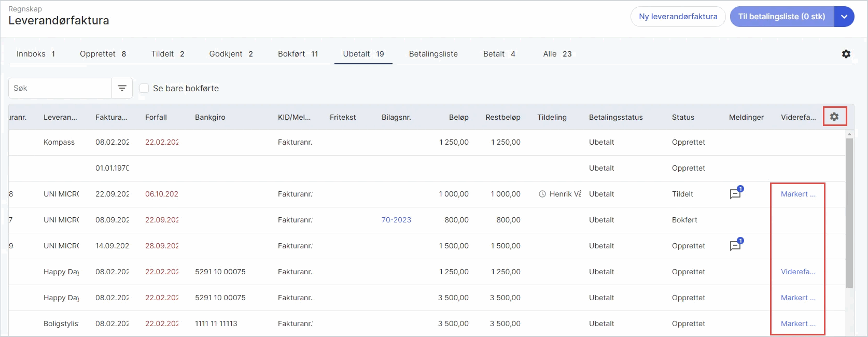Click the Meldinger column header
The width and height of the screenshot is (868, 337).
pos(746,117)
